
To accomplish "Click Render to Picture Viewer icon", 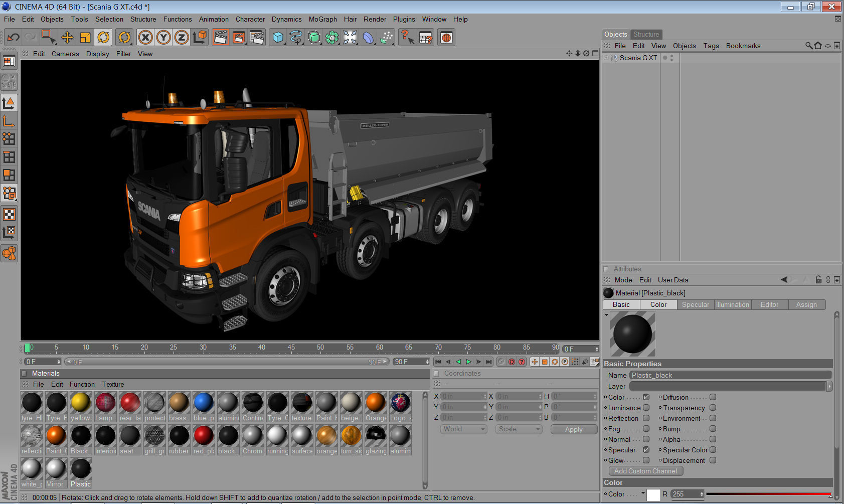I will pyautogui.click(x=239, y=37).
